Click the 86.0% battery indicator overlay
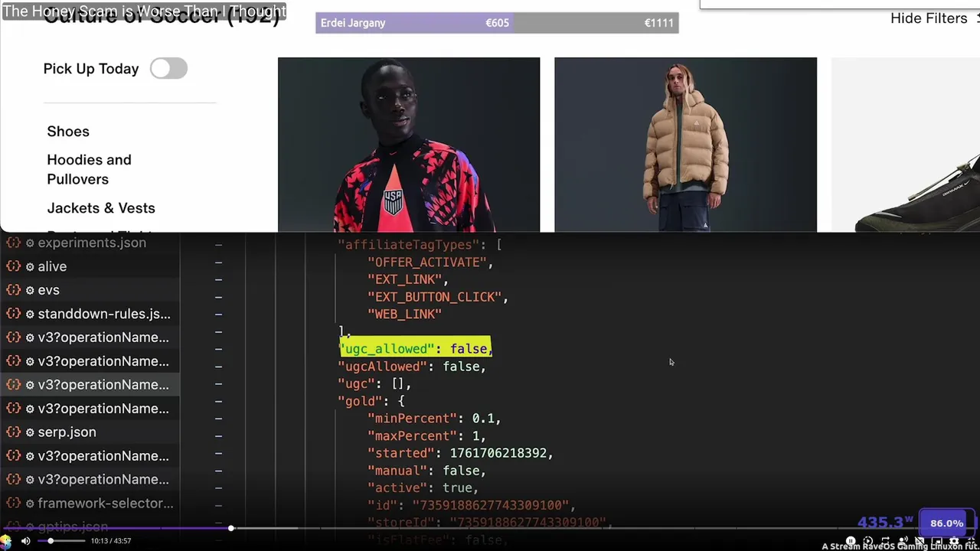The width and height of the screenshot is (980, 551). 946,523
